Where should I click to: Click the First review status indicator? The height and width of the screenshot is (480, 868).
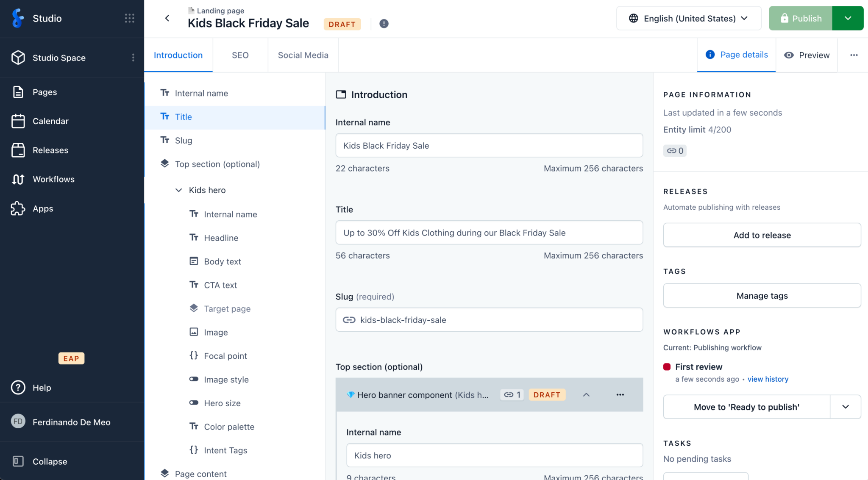667,367
